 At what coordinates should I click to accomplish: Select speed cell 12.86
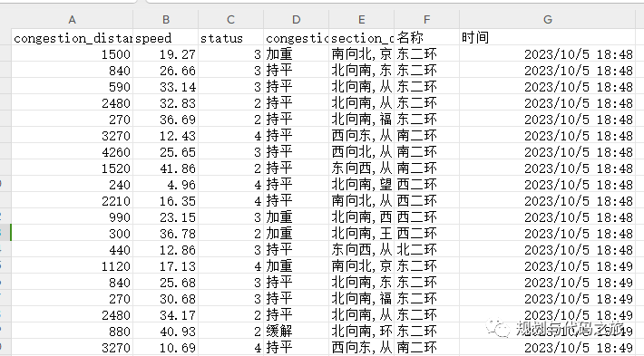coord(165,250)
